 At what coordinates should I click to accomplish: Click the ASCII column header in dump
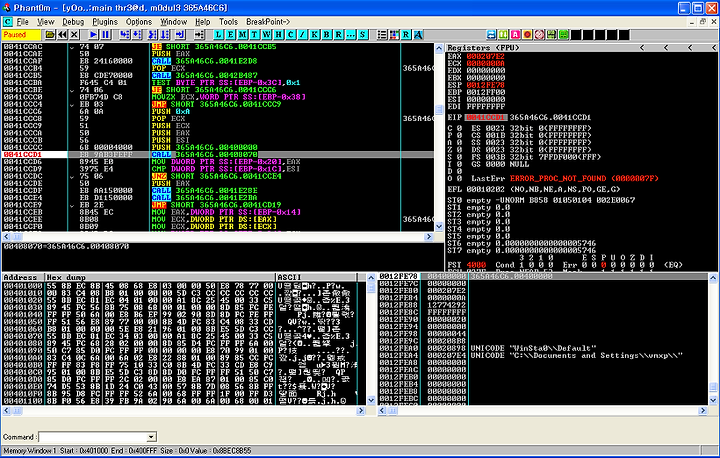(x=316, y=277)
